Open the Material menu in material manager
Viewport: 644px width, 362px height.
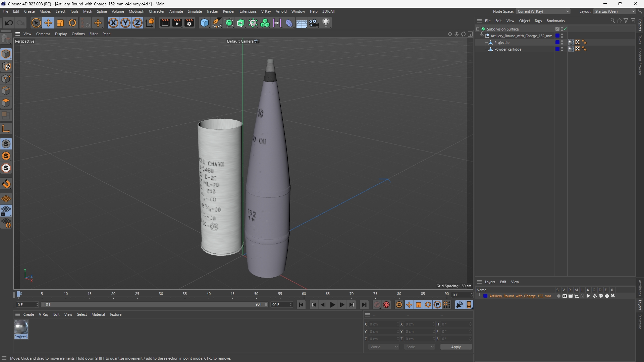(x=98, y=314)
